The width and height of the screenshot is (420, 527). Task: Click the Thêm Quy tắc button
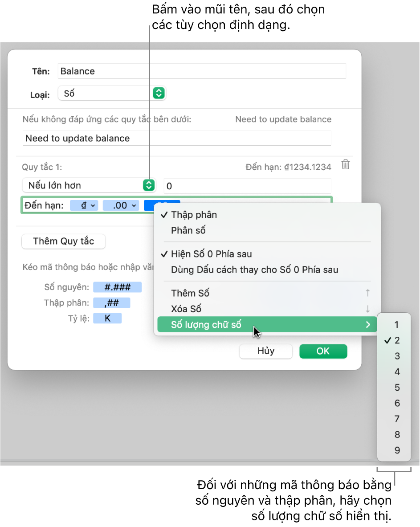point(64,241)
